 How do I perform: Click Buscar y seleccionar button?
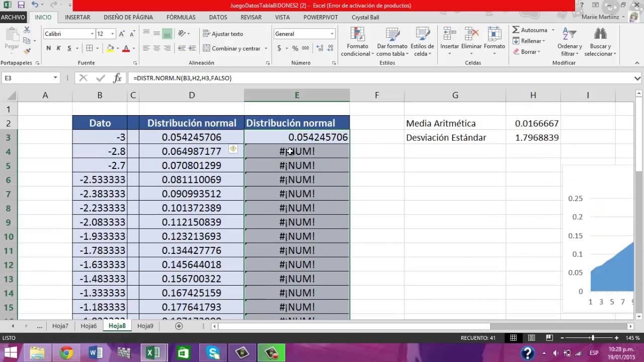coord(600,42)
